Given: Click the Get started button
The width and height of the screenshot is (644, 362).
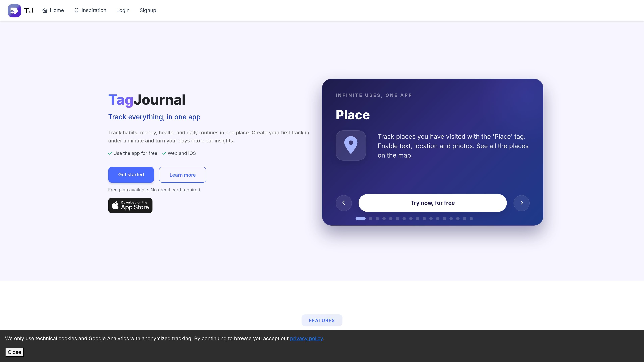Looking at the screenshot, I should click(x=131, y=175).
